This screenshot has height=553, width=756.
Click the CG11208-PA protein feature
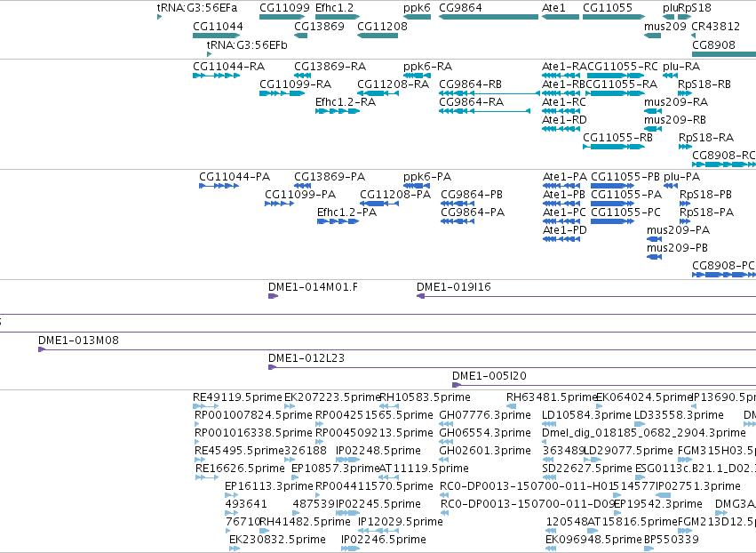point(379,204)
